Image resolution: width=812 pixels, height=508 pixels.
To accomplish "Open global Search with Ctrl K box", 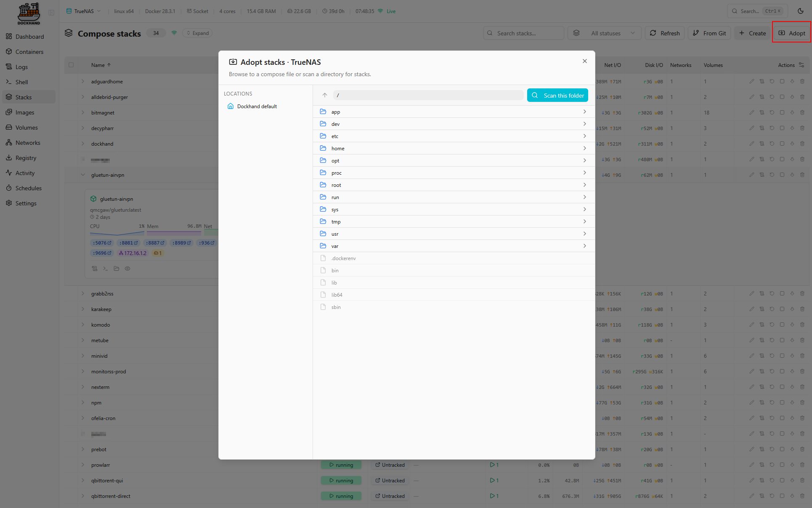I will [756, 11].
